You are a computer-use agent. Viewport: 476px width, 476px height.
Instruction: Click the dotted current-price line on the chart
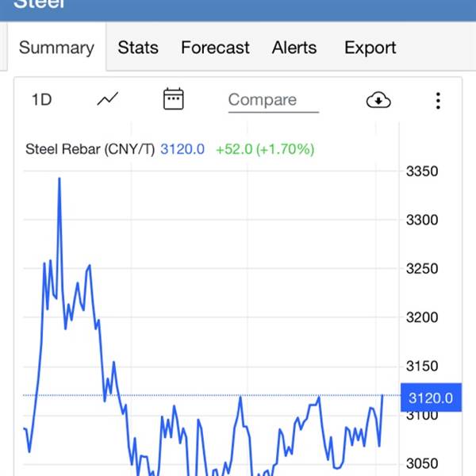[x=198, y=395]
